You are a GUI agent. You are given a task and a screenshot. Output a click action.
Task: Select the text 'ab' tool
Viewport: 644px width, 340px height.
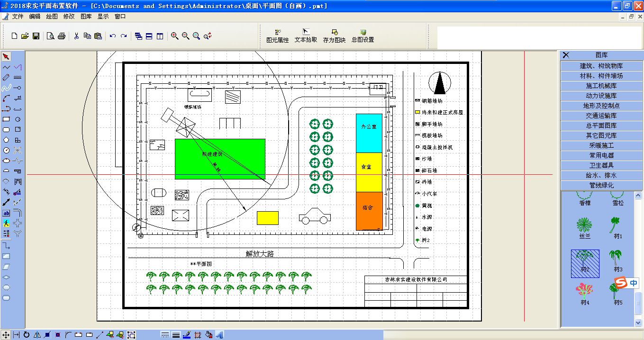(6, 213)
